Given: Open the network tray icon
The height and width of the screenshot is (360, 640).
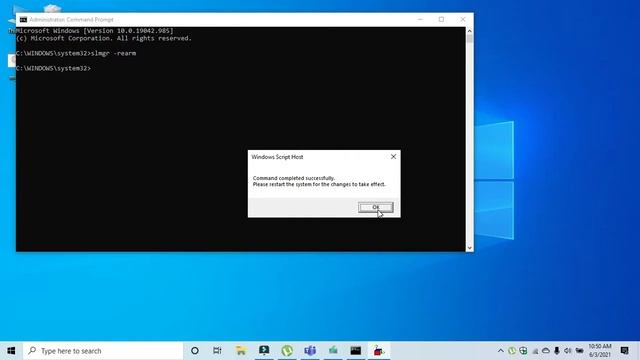Looking at the screenshot, I should (x=535, y=351).
